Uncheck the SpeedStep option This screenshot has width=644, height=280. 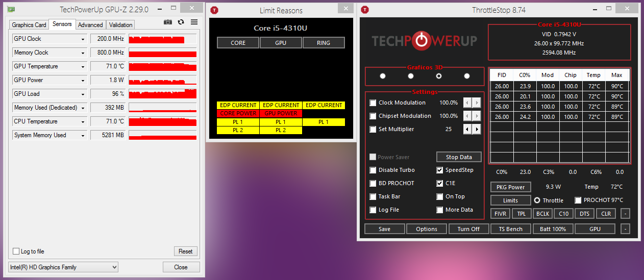point(440,170)
